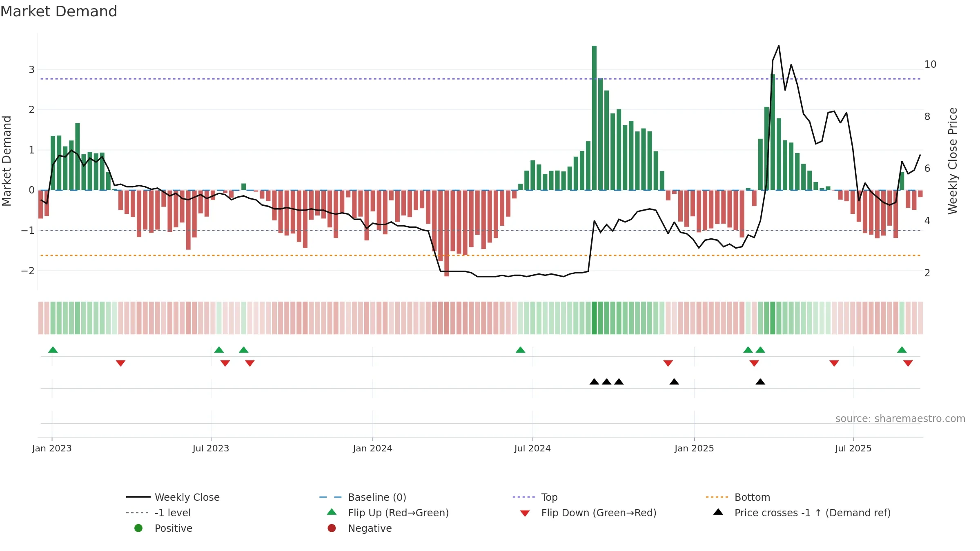Click the Flip Down (Green→Red) legend label
Image resolution: width=980 pixels, height=551 pixels.
click(599, 513)
